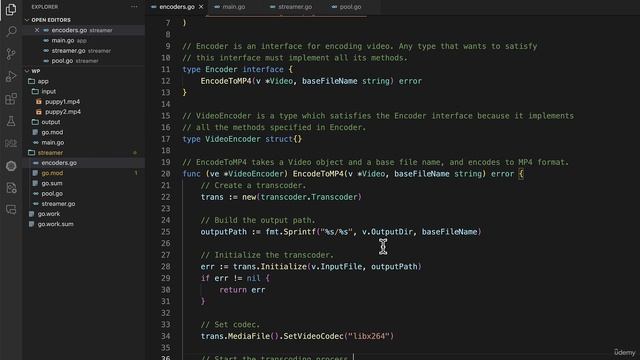
Task: Click 'trans.Initialize' on line 28
Action: (x=270, y=267)
